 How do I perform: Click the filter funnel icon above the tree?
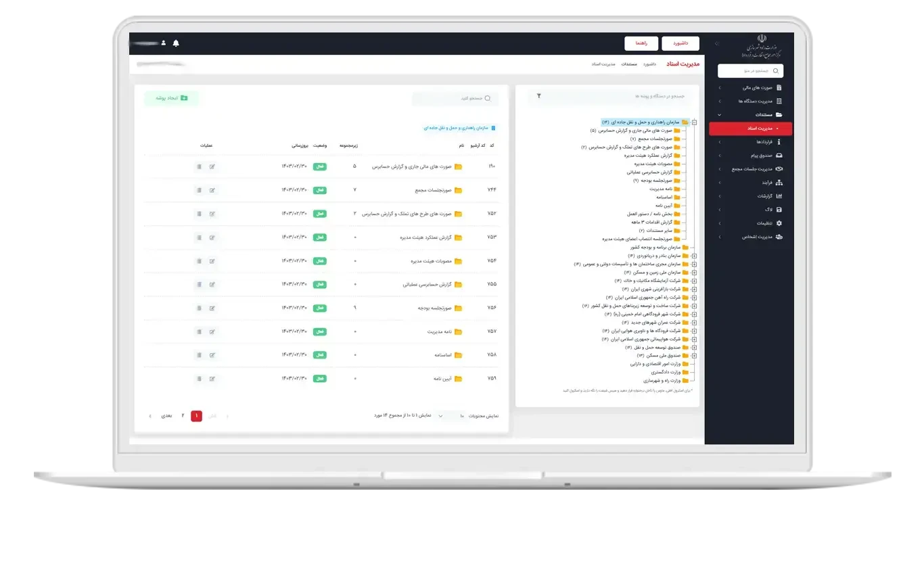pyautogui.click(x=539, y=96)
